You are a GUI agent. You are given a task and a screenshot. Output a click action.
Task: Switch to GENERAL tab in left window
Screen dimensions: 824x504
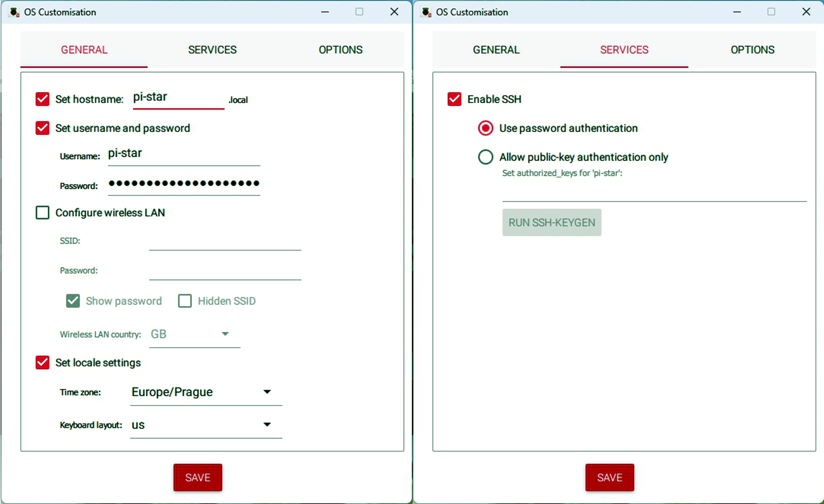(x=84, y=50)
